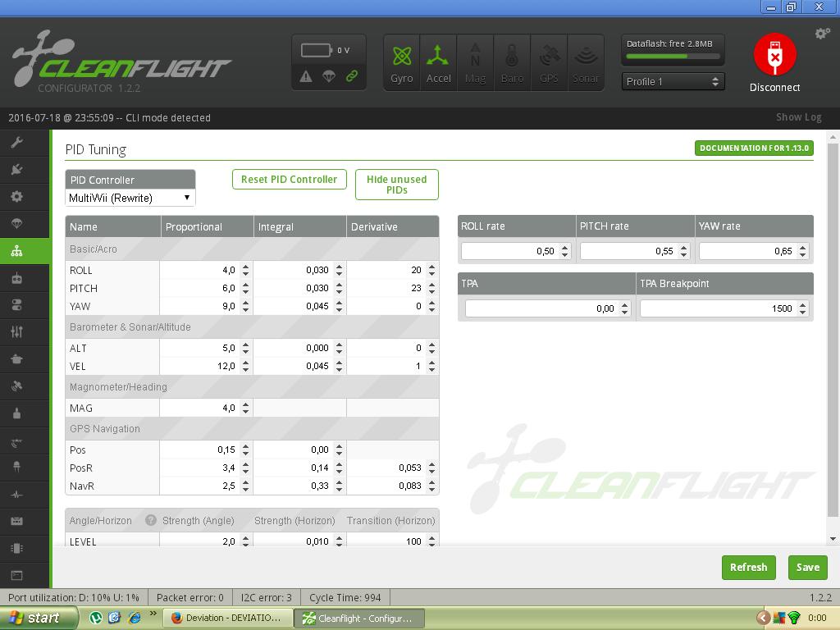Viewport: 840px width, 630px height.
Task: Select the active PID Tuning sidebar icon
Action: 16,251
